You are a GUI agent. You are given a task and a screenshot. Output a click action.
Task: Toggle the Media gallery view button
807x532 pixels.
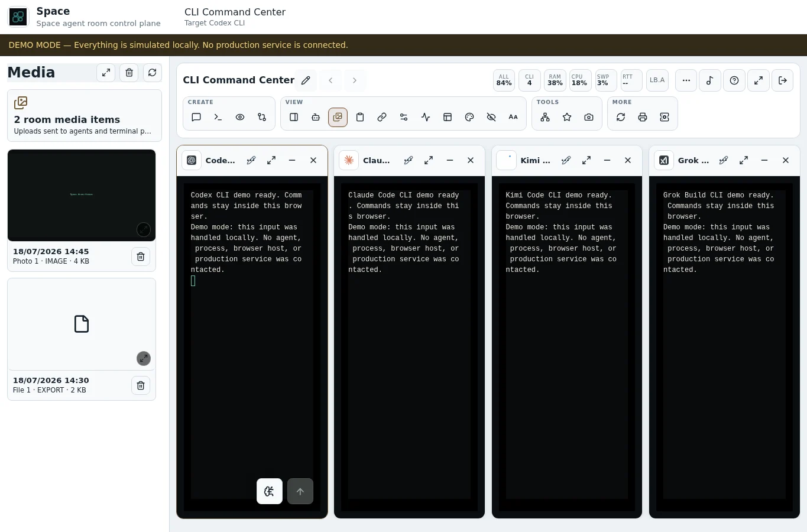coord(338,117)
